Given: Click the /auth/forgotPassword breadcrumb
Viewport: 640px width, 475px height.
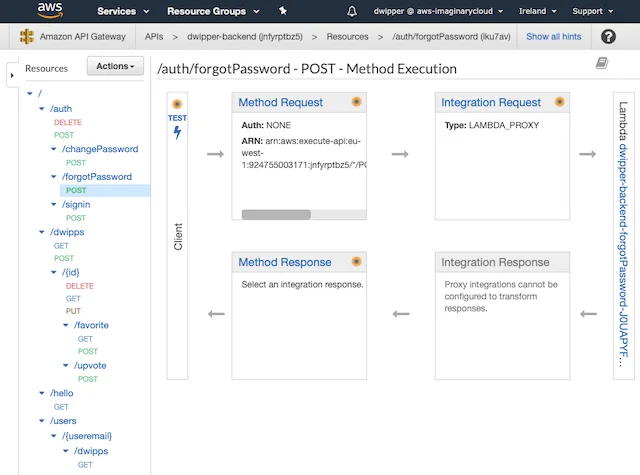Looking at the screenshot, I should click(x=451, y=37).
